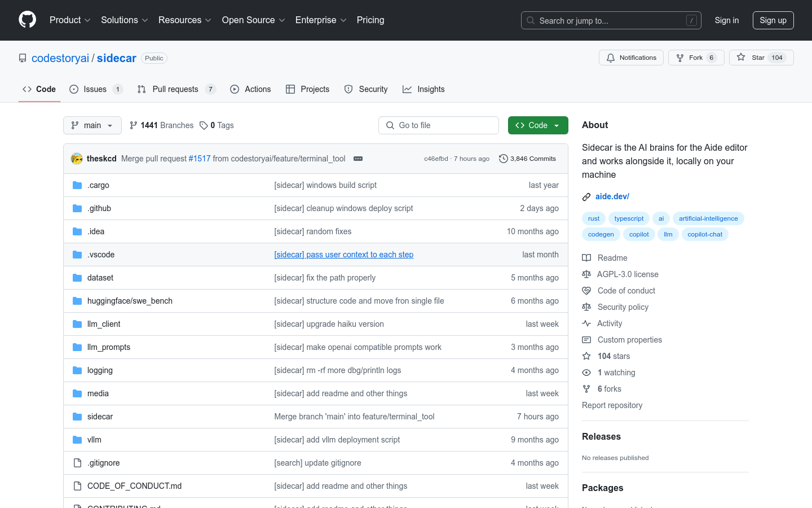The height and width of the screenshot is (508, 812).
Task: Expand the commit message ellipsis
Action: [x=358, y=159]
